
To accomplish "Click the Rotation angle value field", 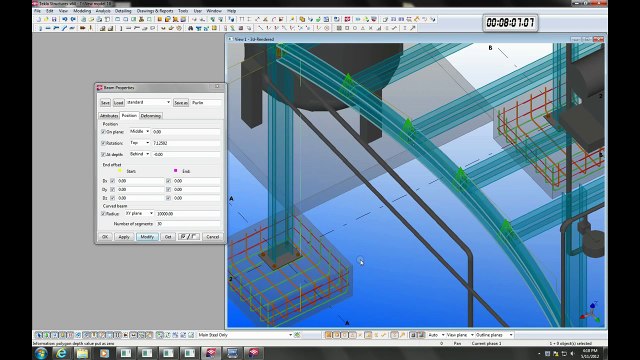I will coord(186,143).
